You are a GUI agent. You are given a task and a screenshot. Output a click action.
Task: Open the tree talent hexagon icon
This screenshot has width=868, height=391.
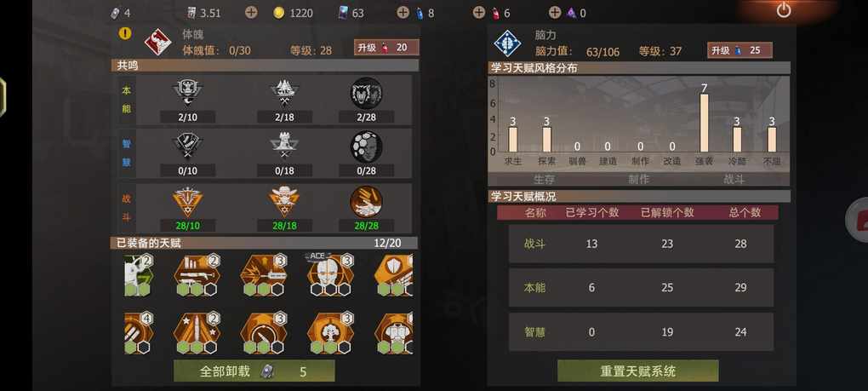[330, 332]
